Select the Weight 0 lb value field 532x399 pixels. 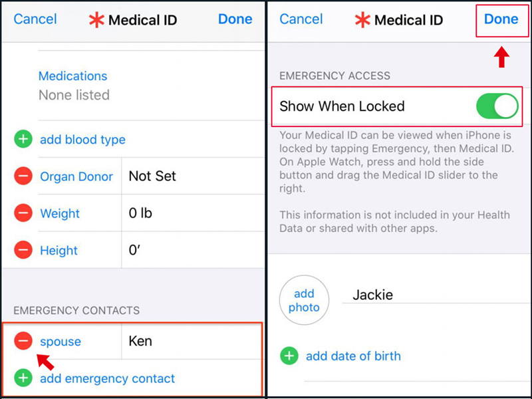tap(193, 213)
